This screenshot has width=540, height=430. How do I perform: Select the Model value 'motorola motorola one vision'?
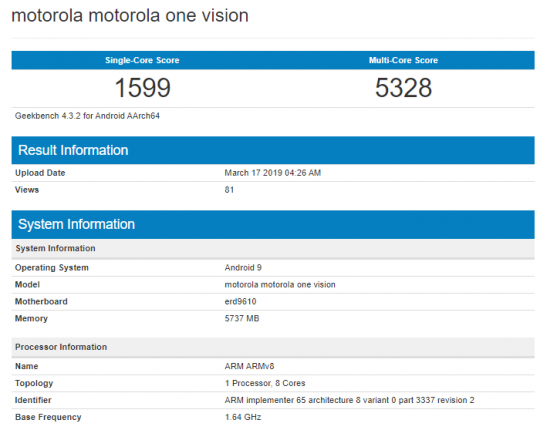point(280,285)
